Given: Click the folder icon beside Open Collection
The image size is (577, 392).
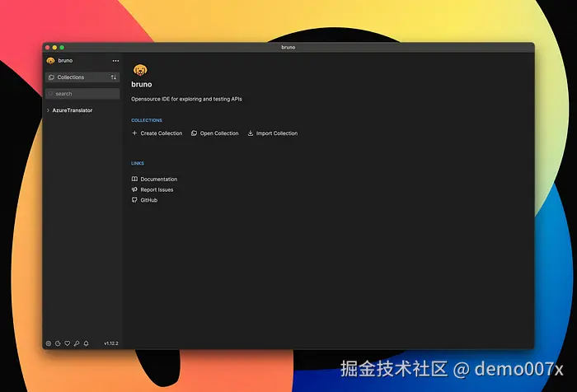Looking at the screenshot, I should click(x=194, y=133).
